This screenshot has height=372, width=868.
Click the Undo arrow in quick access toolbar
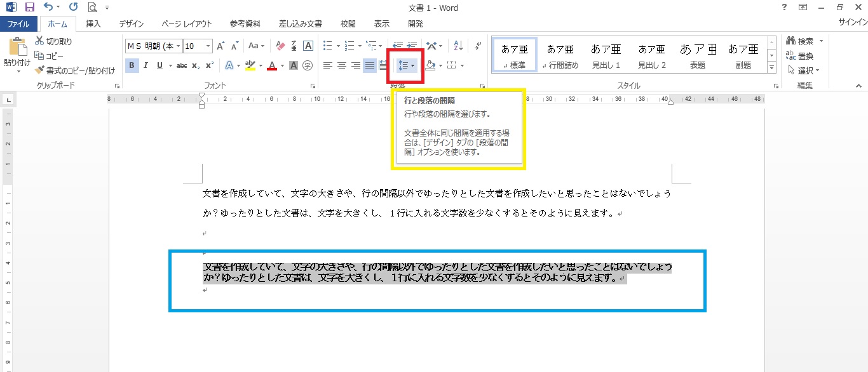point(49,8)
